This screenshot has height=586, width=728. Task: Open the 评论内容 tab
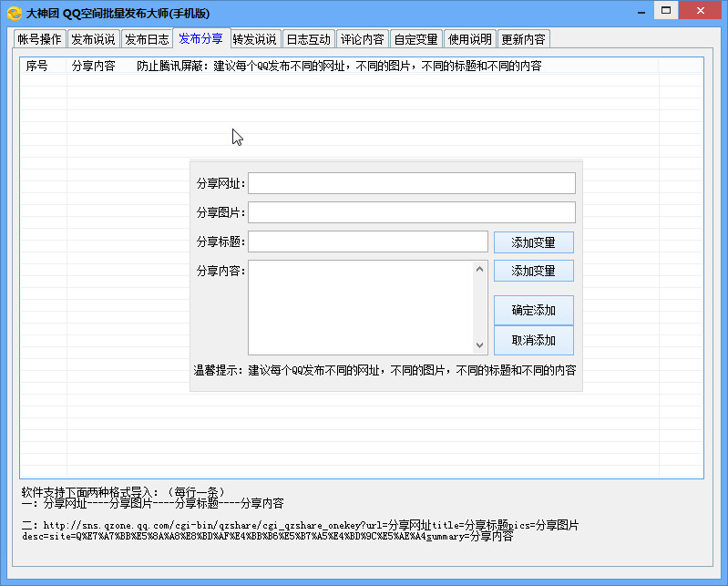click(362, 39)
